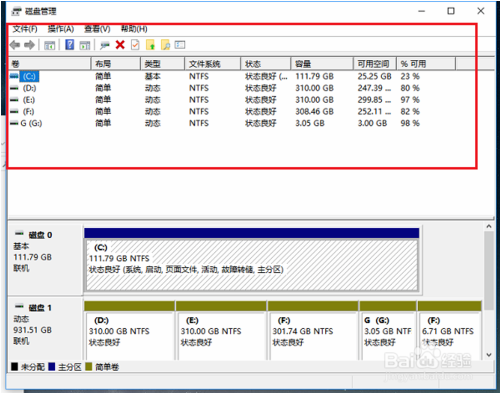Select the G (G:) 3.05 GB partition block

click(x=388, y=335)
